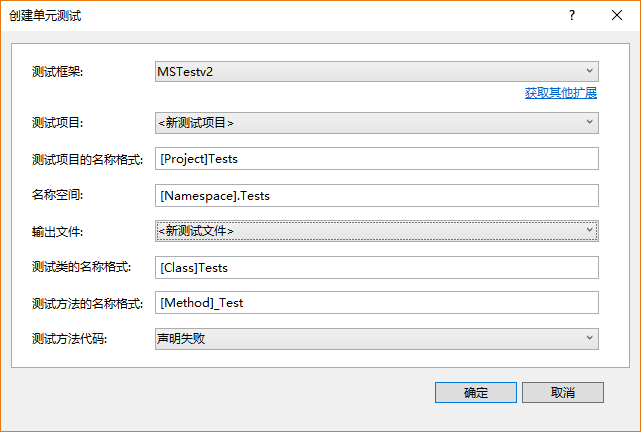Click the [Namespace].Tests namespace field
The width and height of the screenshot is (641, 432).
pyautogui.click(x=376, y=195)
